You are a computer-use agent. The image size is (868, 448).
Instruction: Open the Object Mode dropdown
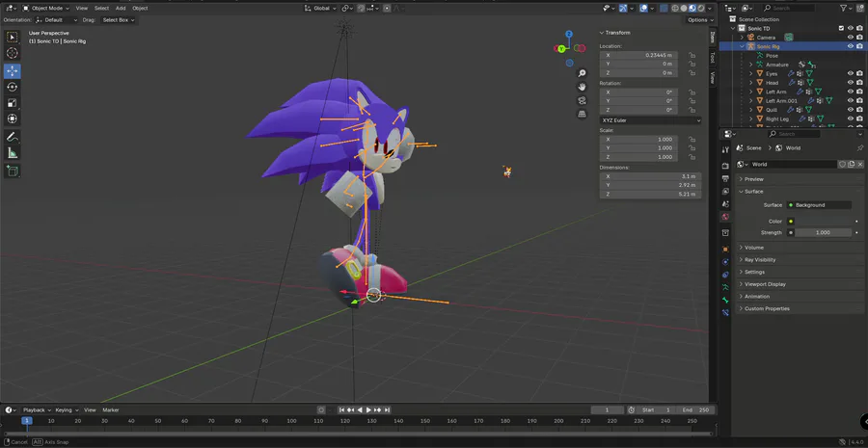coord(46,9)
